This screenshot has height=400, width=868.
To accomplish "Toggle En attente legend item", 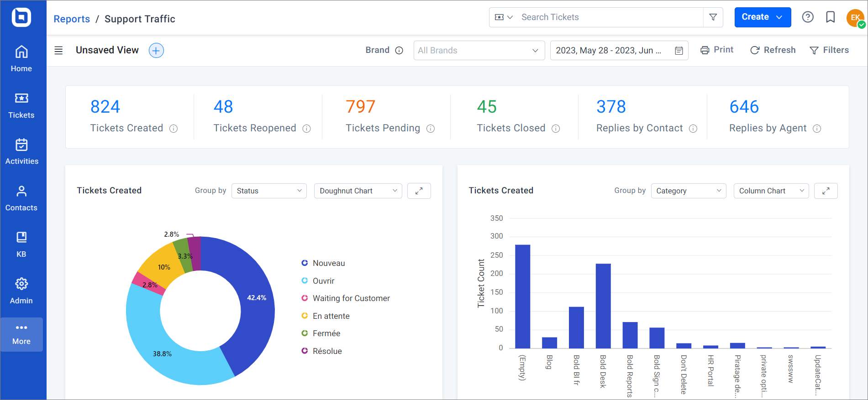I will coord(326,316).
